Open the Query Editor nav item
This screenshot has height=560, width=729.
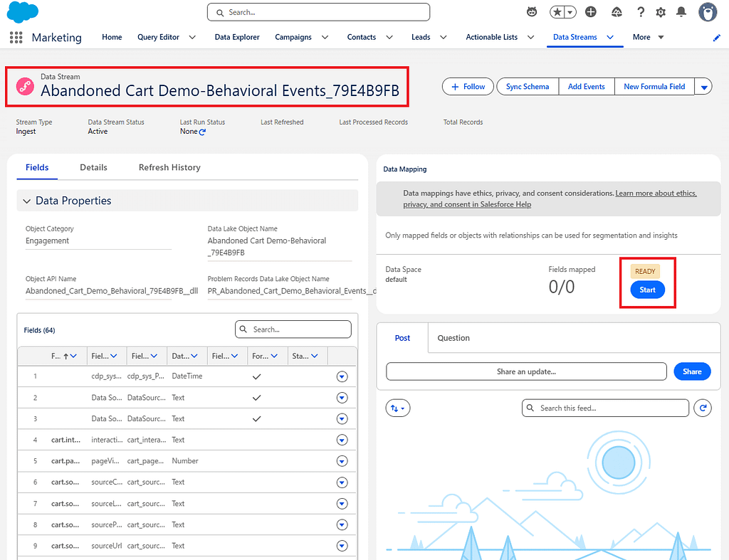pos(158,37)
